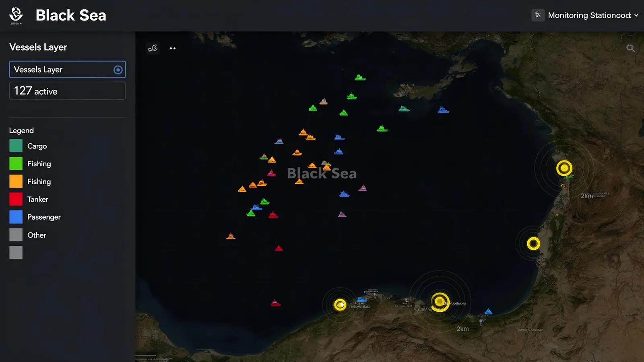Viewport: 644px width, 362px height.
Task: Click the Monitoring Station settings icon
Action: click(538, 15)
